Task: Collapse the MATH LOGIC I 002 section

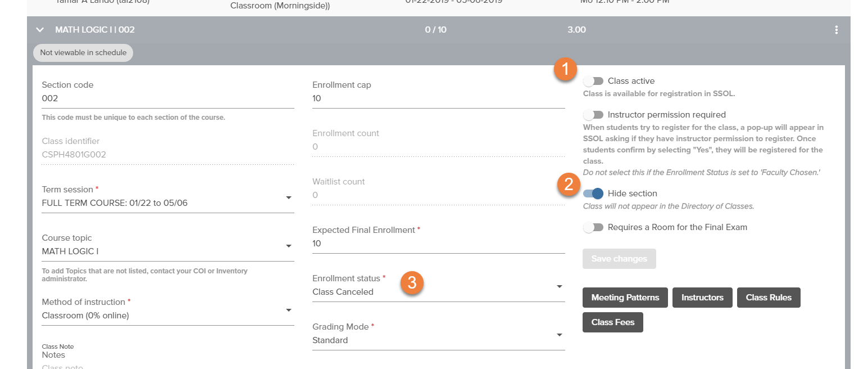Action: click(40, 30)
